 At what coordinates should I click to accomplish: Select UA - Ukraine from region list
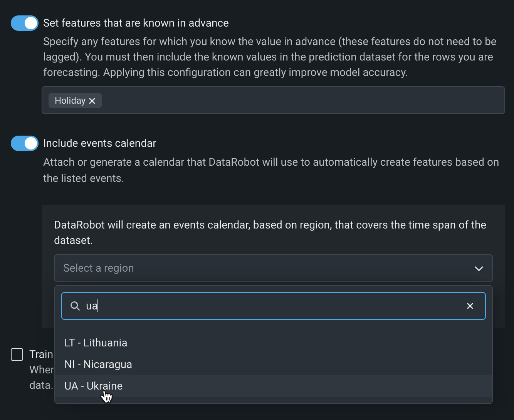coord(94,386)
